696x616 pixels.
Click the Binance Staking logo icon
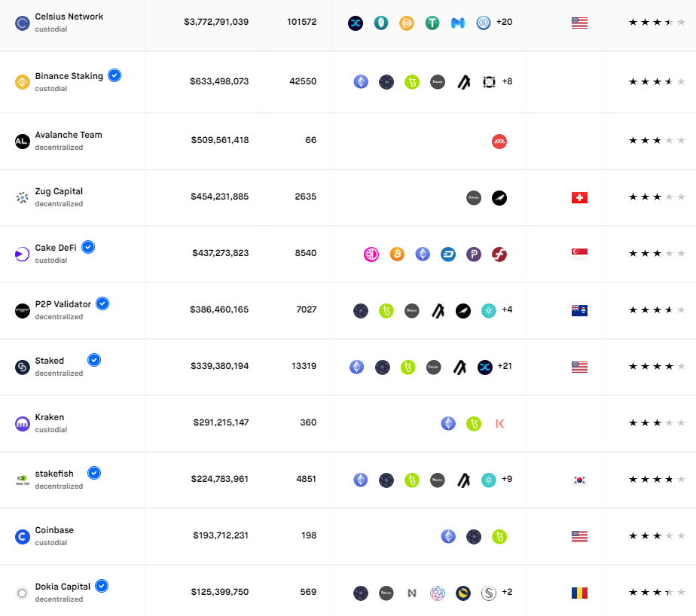(22, 82)
